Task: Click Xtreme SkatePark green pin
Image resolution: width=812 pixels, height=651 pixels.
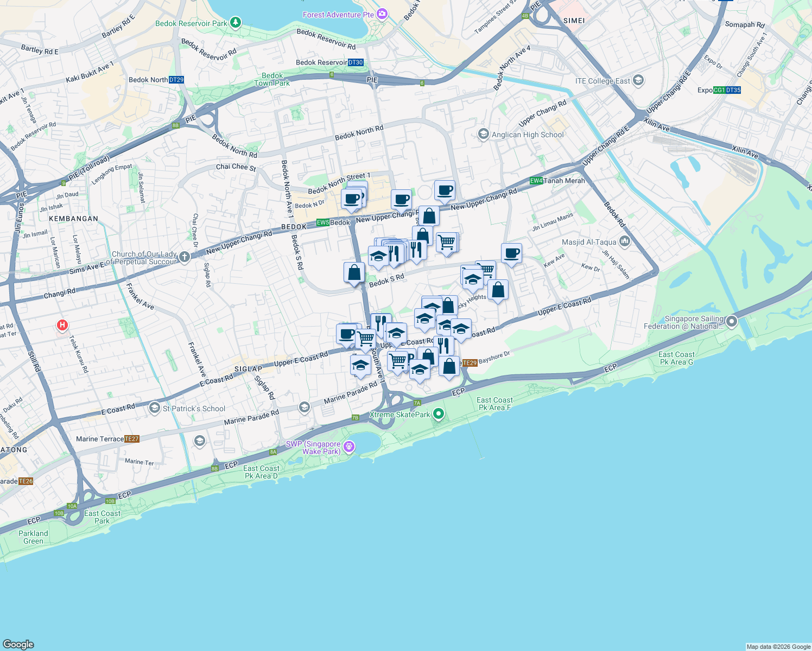Action: pos(439,414)
